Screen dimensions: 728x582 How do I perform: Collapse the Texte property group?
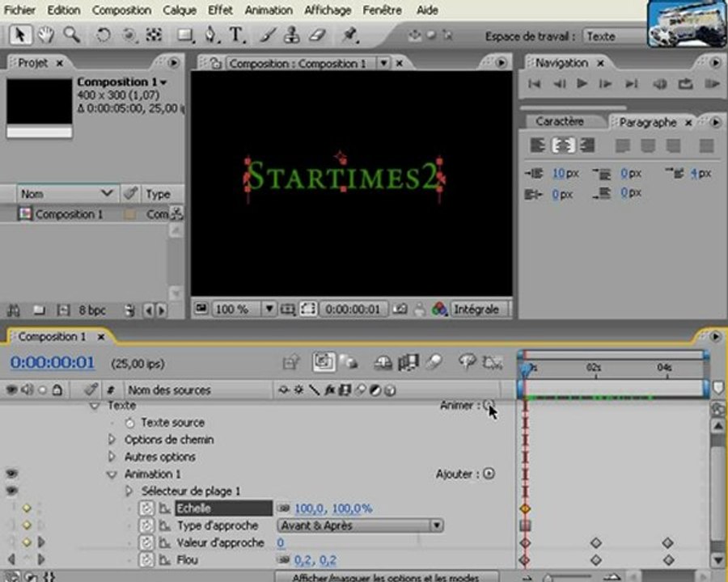[x=95, y=406]
